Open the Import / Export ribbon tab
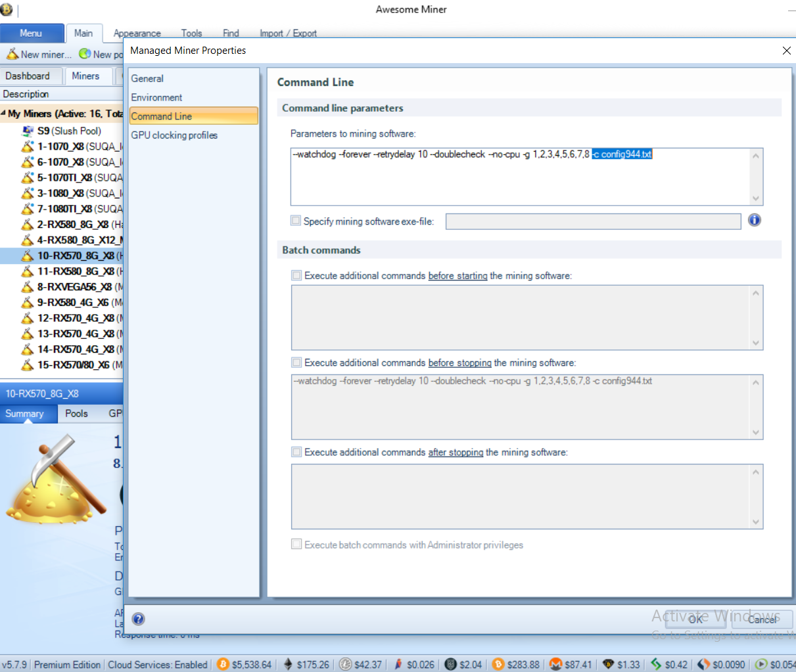Image resolution: width=796 pixels, height=672 pixels. point(288,34)
